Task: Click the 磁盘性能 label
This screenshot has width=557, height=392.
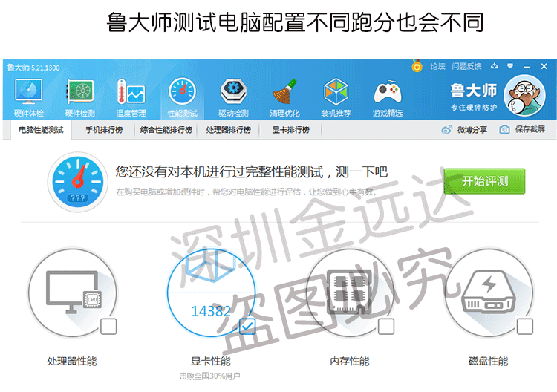Action: point(489,361)
